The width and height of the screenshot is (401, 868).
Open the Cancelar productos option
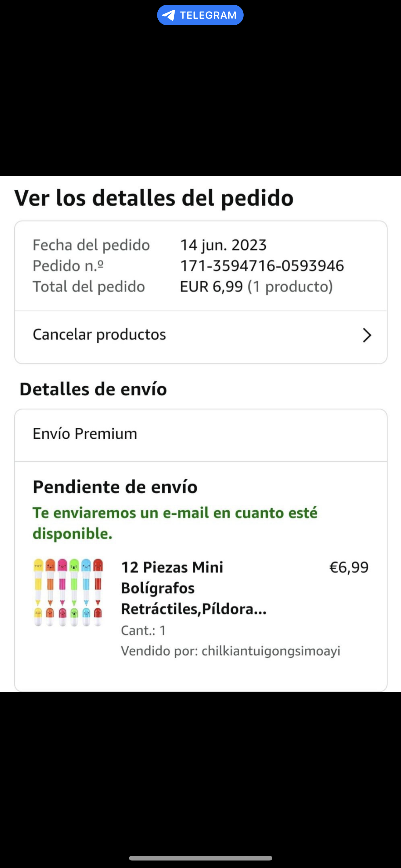[99, 335]
